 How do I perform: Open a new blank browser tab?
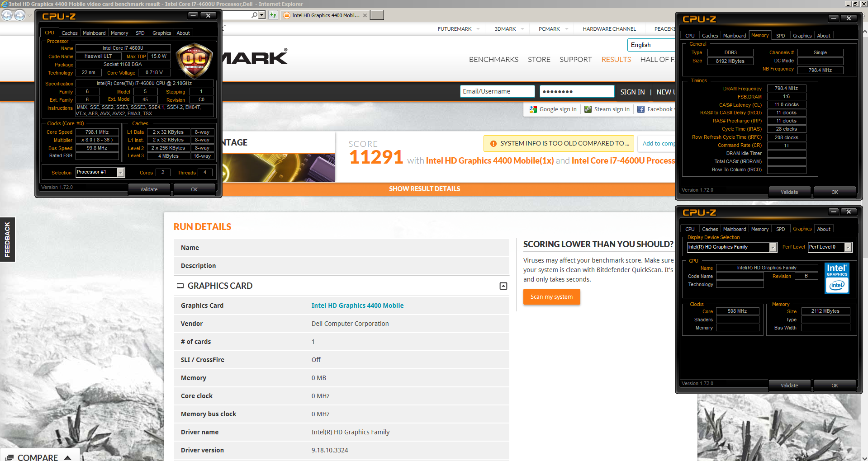pyautogui.click(x=377, y=15)
